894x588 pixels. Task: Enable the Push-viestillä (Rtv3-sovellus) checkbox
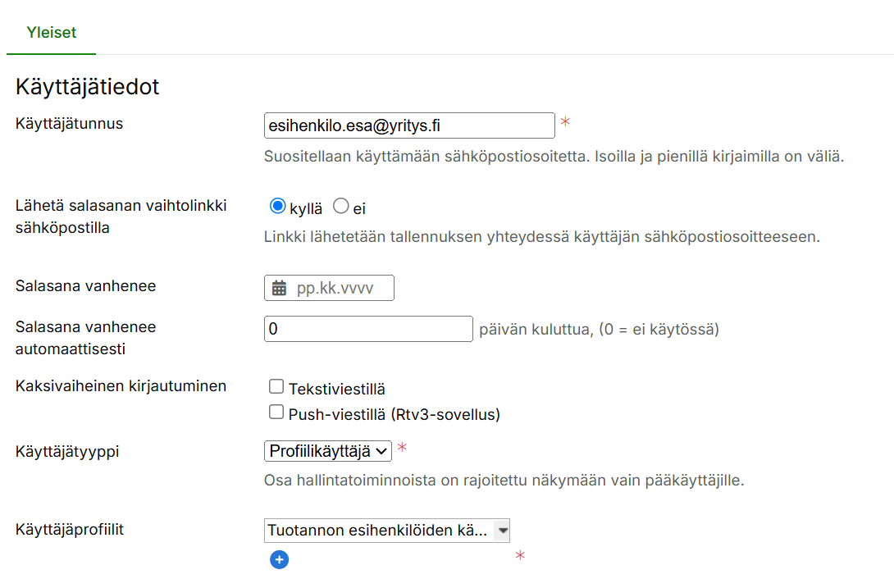[x=276, y=413]
